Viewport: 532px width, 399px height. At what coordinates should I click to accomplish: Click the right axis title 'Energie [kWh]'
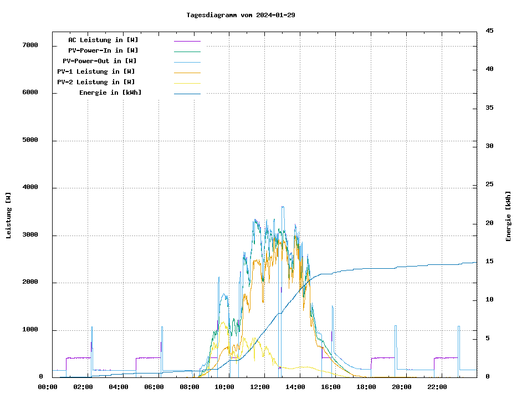point(508,216)
